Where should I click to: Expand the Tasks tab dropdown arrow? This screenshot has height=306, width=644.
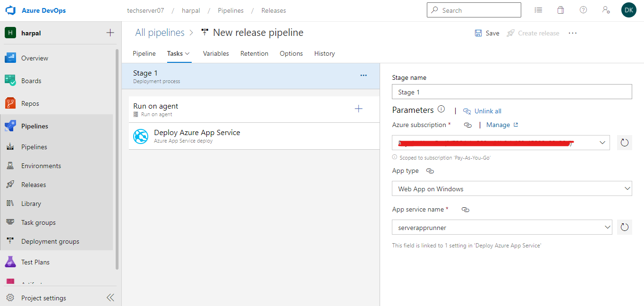click(x=187, y=53)
